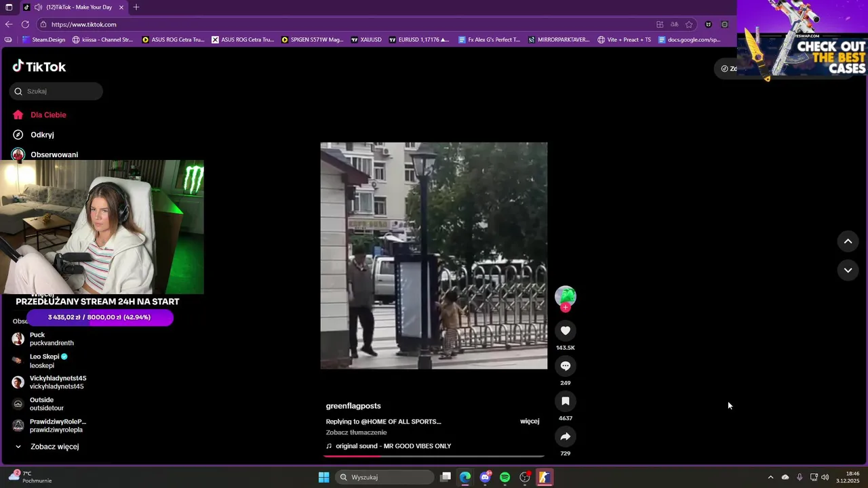This screenshot has width=868, height=488.
Task: Pause the playing TikTok video
Action: tap(434, 256)
